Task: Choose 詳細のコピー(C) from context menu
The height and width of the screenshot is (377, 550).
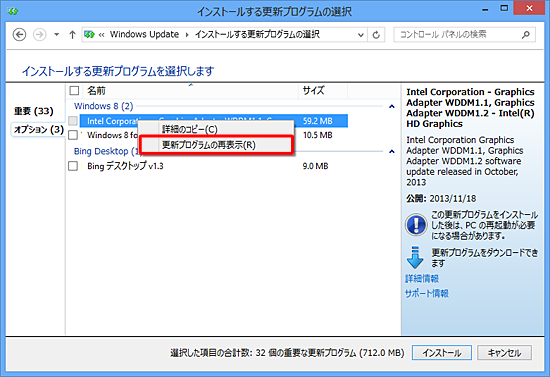Action: click(216, 129)
